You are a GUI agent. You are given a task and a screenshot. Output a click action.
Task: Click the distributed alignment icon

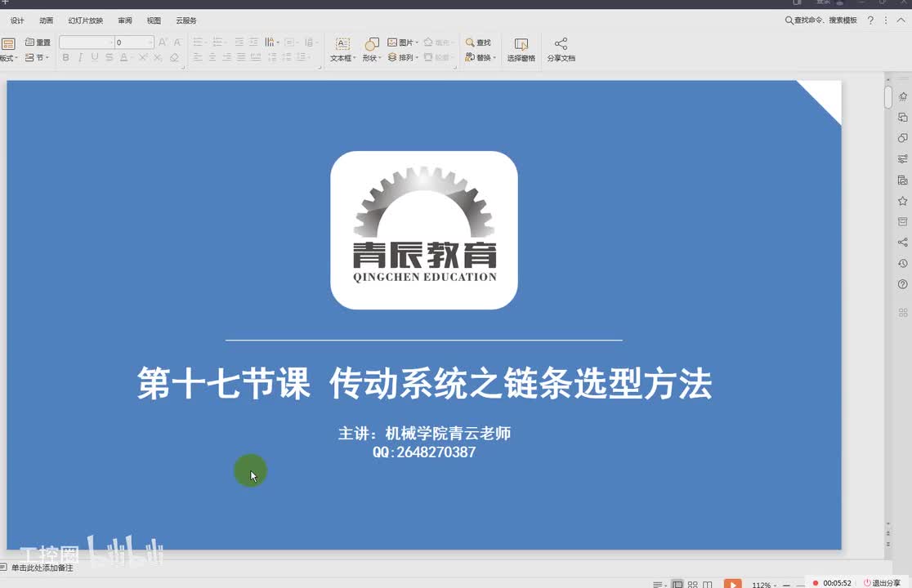click(255, 57)
